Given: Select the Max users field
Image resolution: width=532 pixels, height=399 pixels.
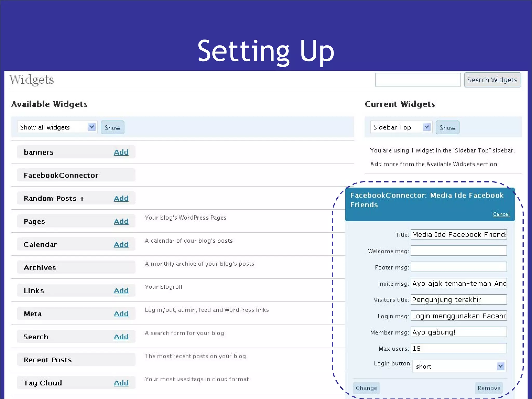Looking at the screenshot, I should point(458,348).
